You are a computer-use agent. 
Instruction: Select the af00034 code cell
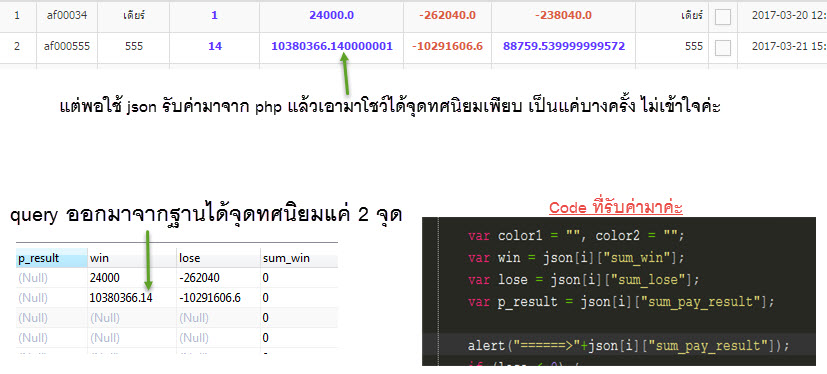pyautogui.click(x=66, y=16)
